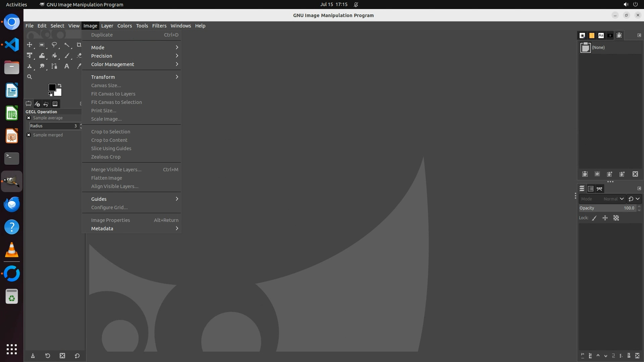The width and height of the screenshot is (644, 362).
Task: Toggle the lock pixels brush icon
Action: point(594,218)
